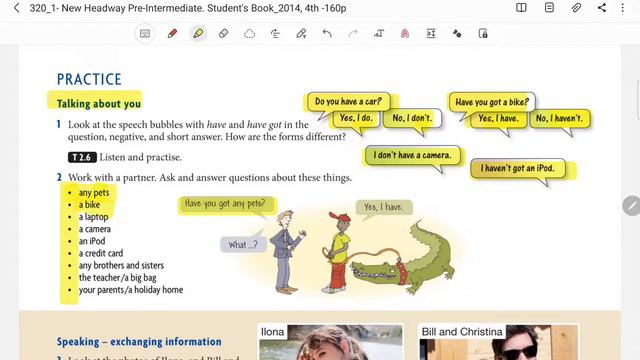Screen dimensions: 640x360
Task: Toggle easy writing pad icon
Action: [431, 33]
